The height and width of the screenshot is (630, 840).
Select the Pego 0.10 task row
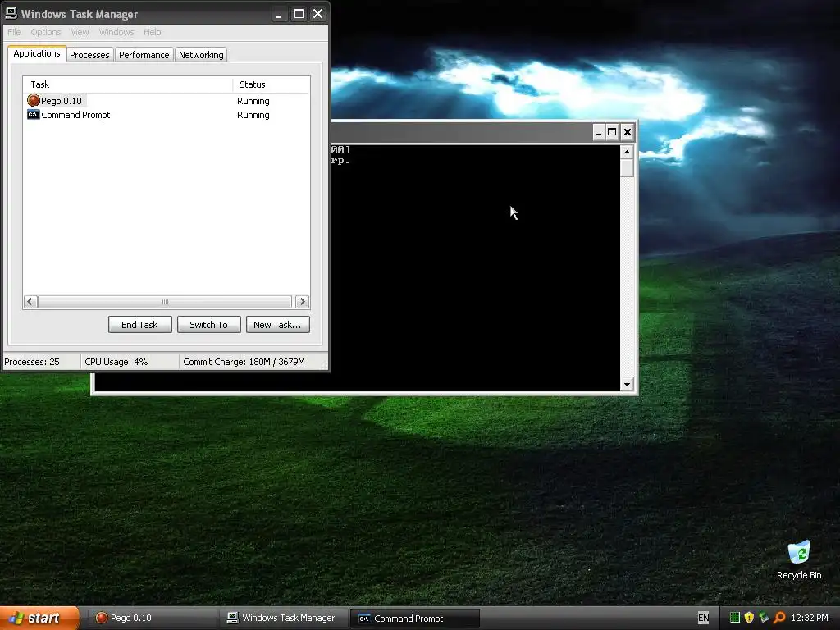tap(167, 101)
